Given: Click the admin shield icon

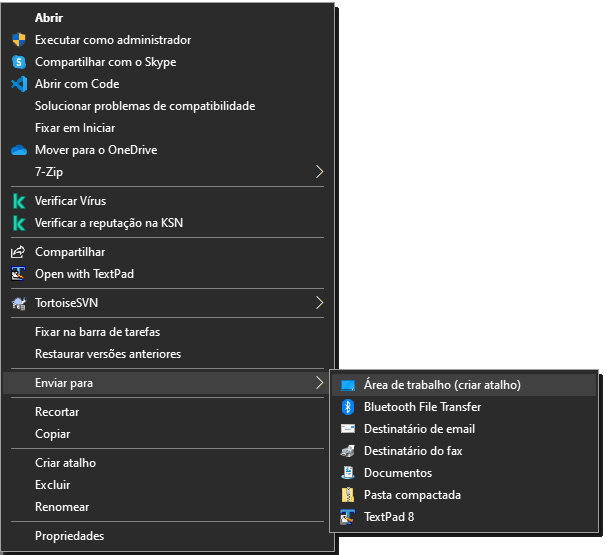Looking at the screenshot, I should (x=18, y=40).
